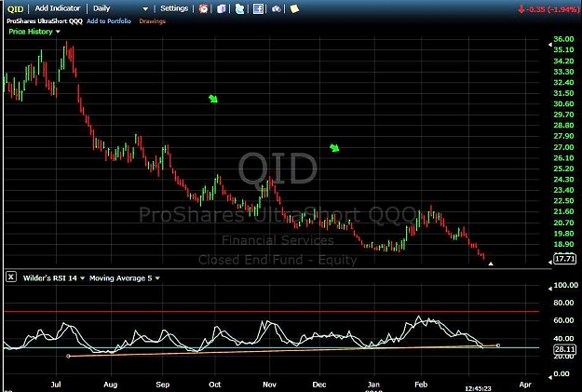Click the 28.11 RSI value label
This screenshot has height=392, width=582.
(x=564, y=349)
